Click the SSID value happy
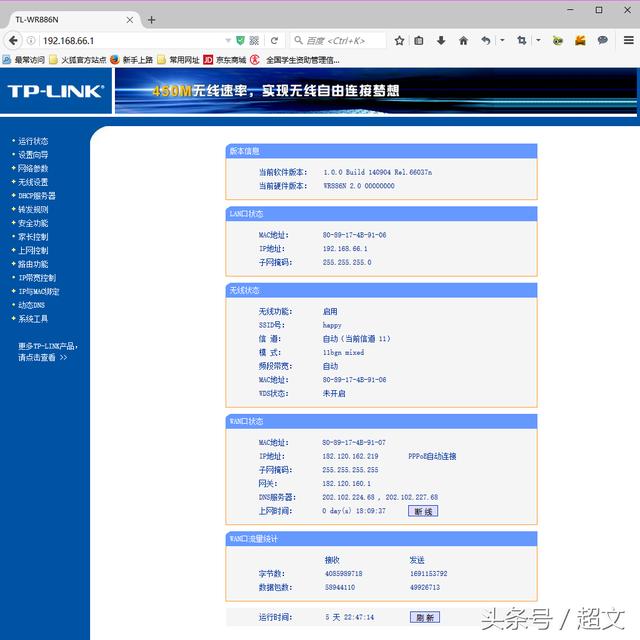This screenshot has height=640, width=640. [x=332, y=325]
